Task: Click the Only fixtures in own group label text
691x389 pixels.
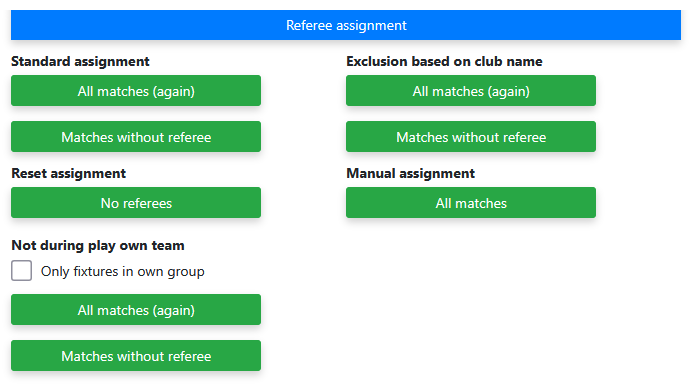Action: coord(123,271)
